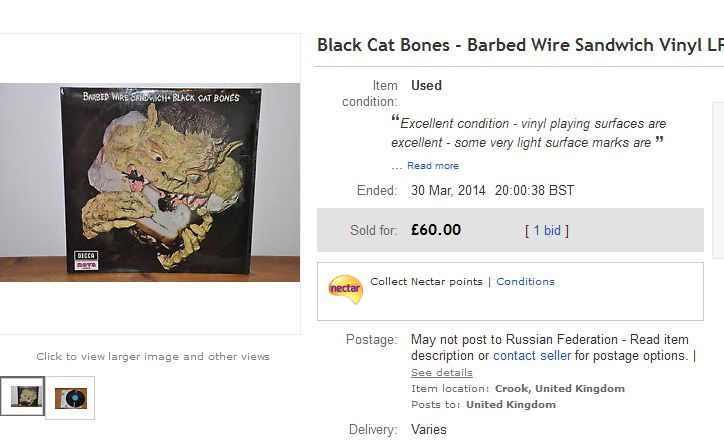
Task: Open the Nectar Conditions link
Action: [525, 282]
